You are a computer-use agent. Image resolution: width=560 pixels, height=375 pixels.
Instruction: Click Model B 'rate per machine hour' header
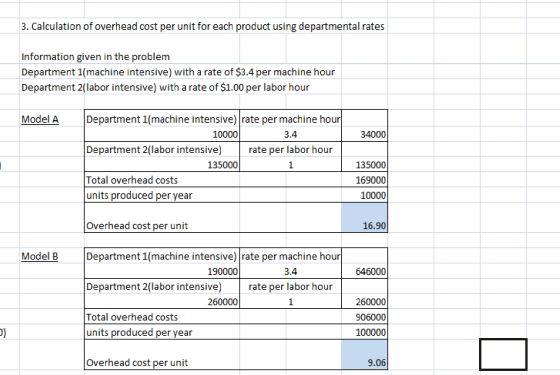[x=290, y=256]
